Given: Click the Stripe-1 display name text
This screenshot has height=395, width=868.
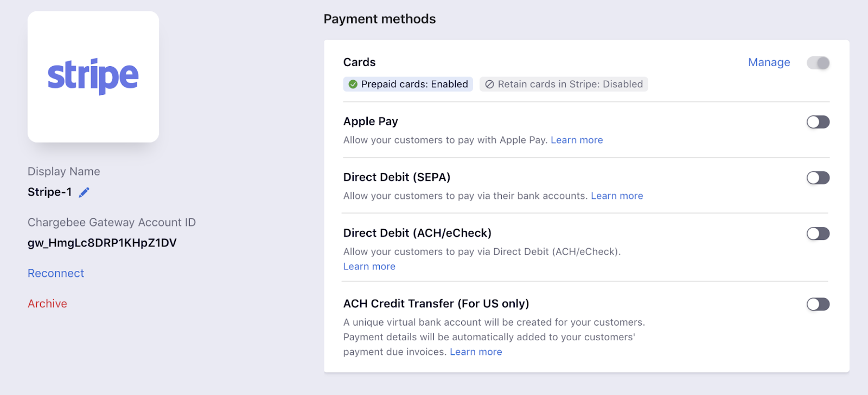Looking at the screenshot, I should [49, 192].
